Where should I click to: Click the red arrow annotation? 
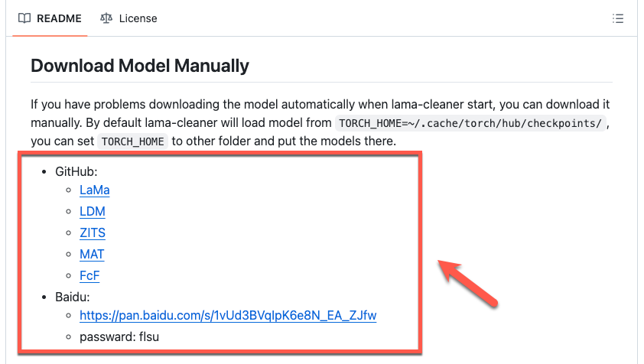point(470,282)
